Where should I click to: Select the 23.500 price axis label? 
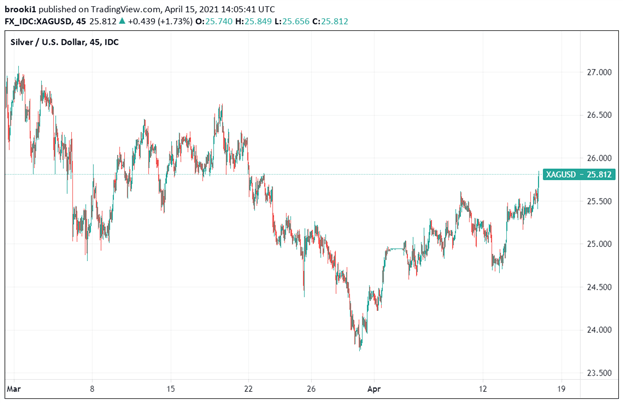[x=599, y=373]
